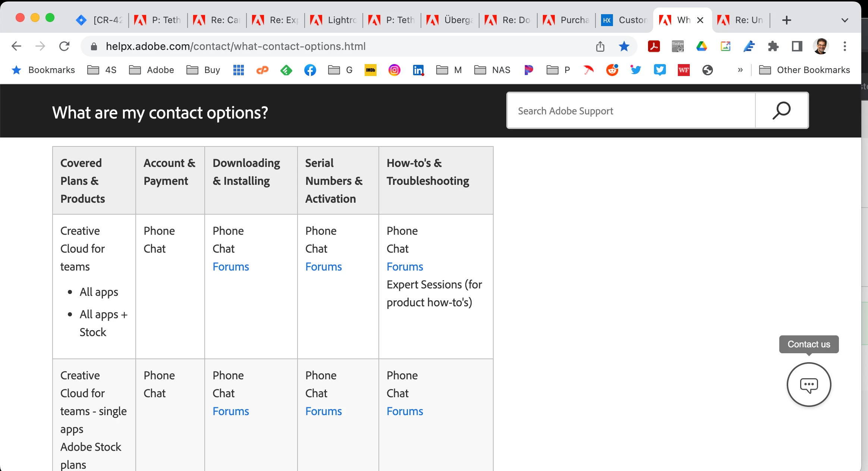
Task: Open Forums link under Downloading & Installing
Action: point(230,266)
